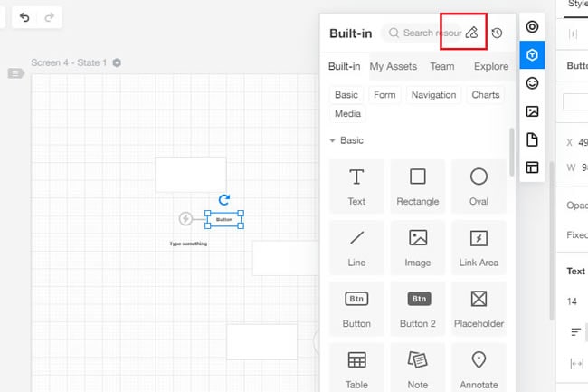
Task: Click the eraser icon in the search bar
Action: point(471,33)
